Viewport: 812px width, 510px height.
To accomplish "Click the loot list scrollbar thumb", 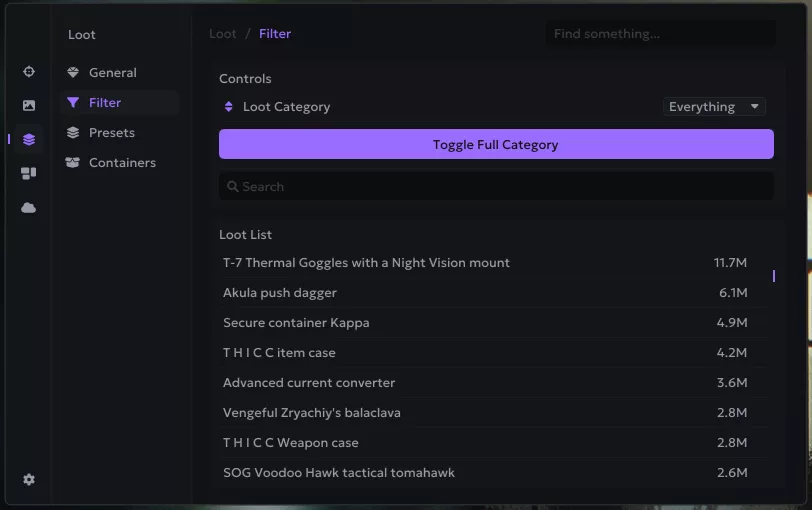I will click(773, 275).
